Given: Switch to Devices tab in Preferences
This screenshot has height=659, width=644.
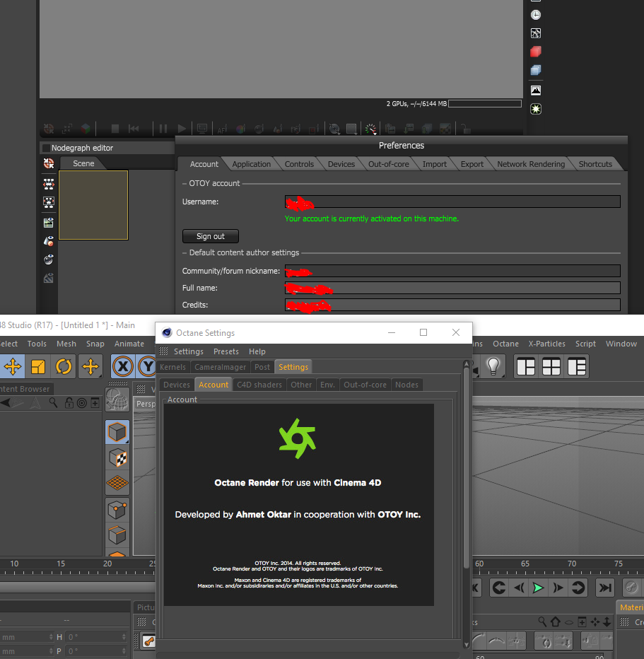Looking at the screenshot, I should pos(341,164).
